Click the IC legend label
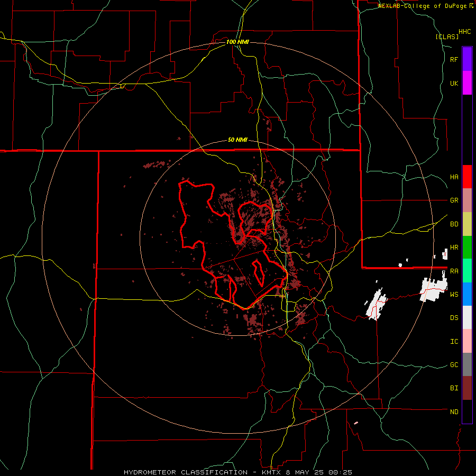Viewport: 476px width, 476px height. [x=454, y=341]
